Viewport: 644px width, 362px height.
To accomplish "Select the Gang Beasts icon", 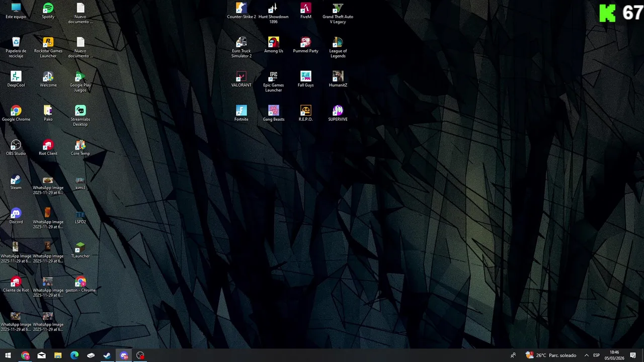I will click(274, 114).
